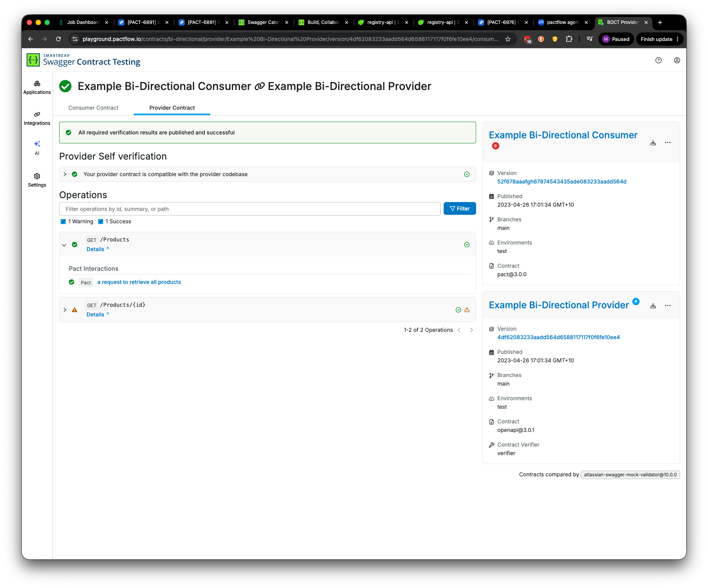This screenshot has height=588, width=708.
Task: Open the user account profile icon
Action: pyautogui.click(x=677, y=60)
